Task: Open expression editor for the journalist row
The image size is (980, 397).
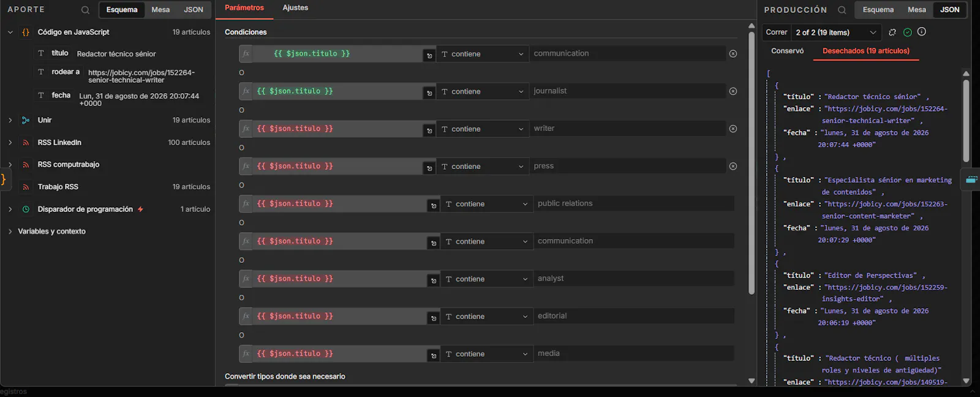Action: [x=429, y=93]
